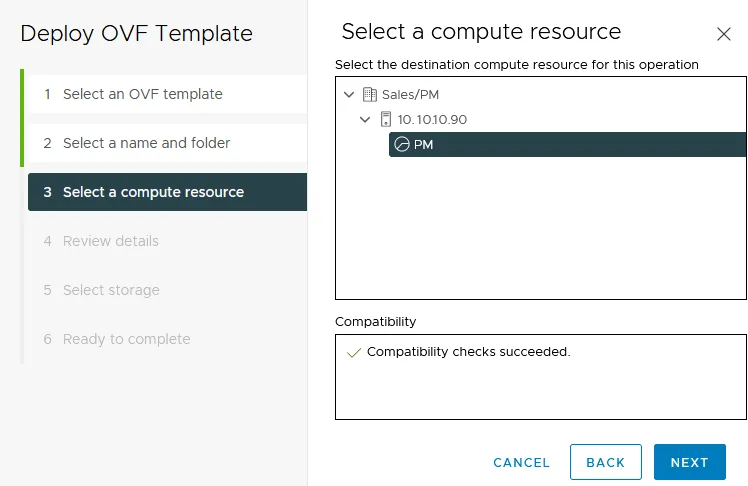Click the datacenter icon beside Sales/PM

pos(370,95)
